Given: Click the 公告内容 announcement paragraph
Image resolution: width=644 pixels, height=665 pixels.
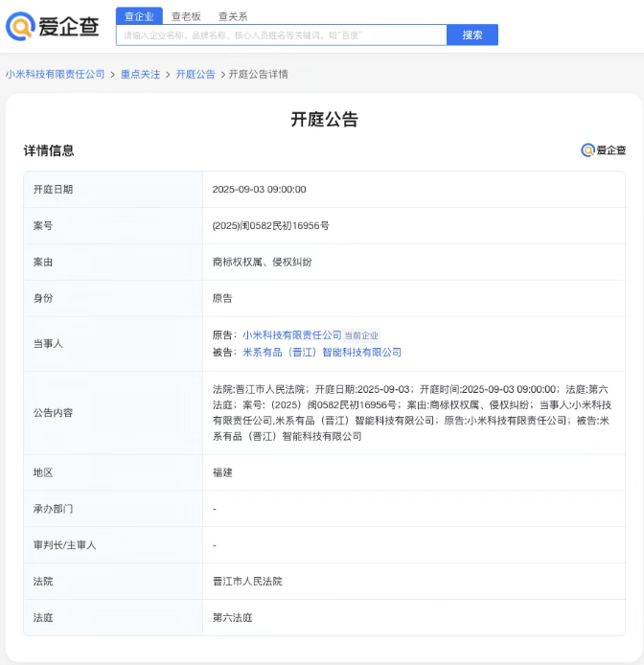Looking at the screenshot, I should (411, 413).
